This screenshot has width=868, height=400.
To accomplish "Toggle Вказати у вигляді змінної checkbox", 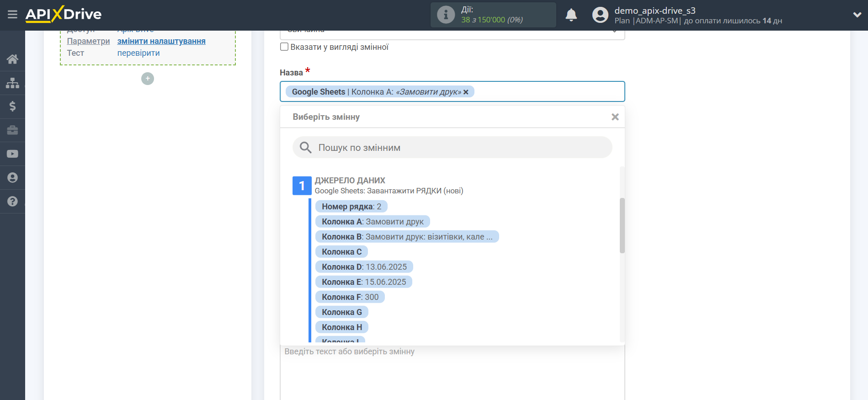I will (x=284, y=47).
